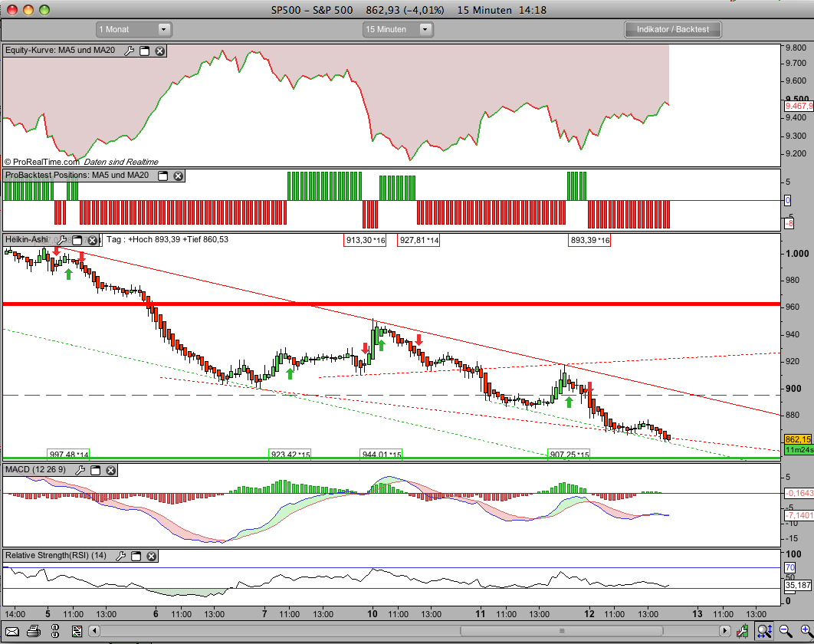The image size is (814, 644).
Task: Click trade label '893,39 *16'
Action: point(589,241)
